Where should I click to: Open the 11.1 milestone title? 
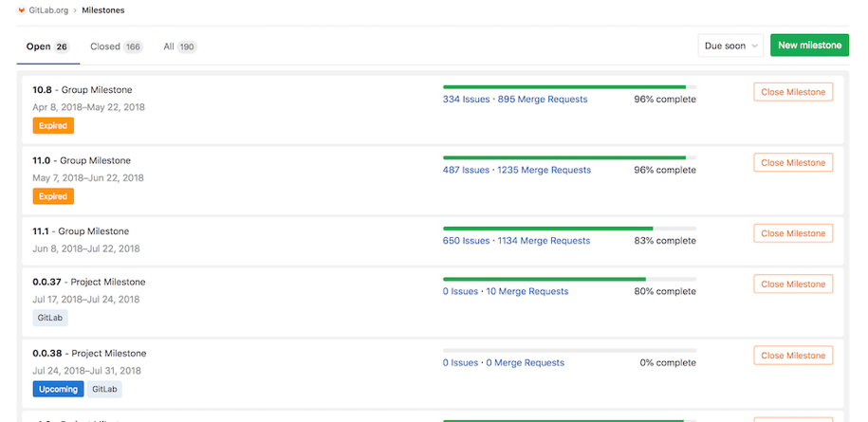tap(41, 231)
